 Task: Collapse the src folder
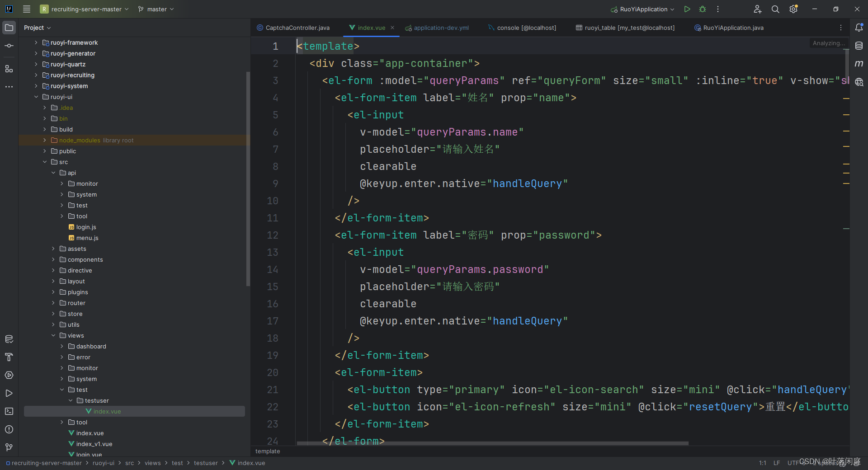(45, 162)
